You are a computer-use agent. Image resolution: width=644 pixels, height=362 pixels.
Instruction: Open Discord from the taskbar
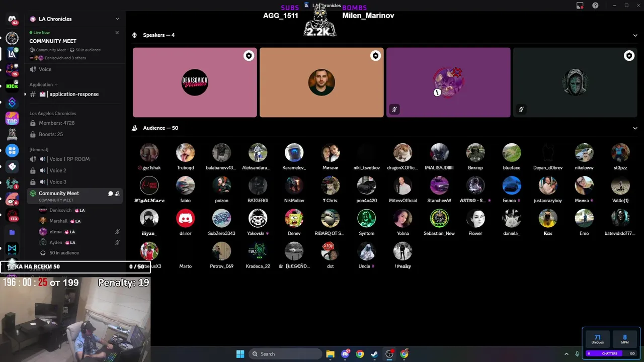coord(345,354)
